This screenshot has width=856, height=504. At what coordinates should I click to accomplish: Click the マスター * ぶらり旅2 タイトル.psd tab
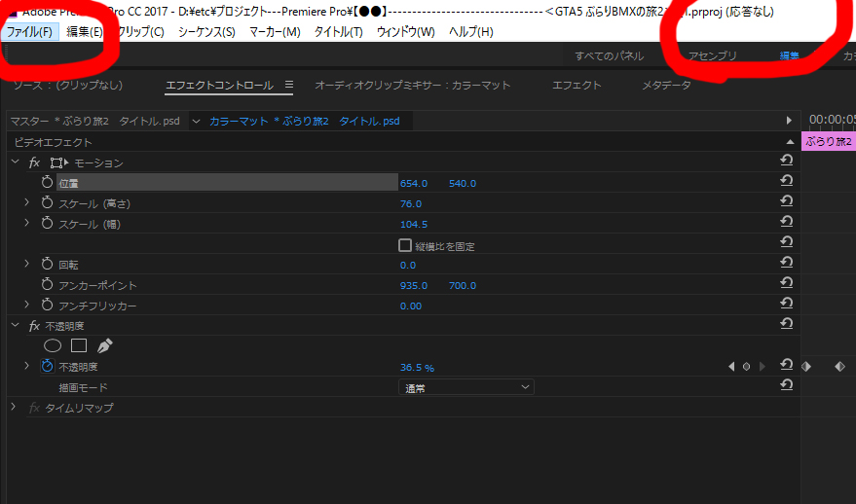point(95,121)
